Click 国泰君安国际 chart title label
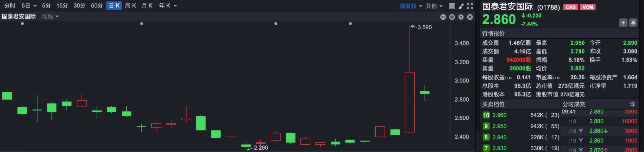The image size is (644, 152). click(19, 16)
